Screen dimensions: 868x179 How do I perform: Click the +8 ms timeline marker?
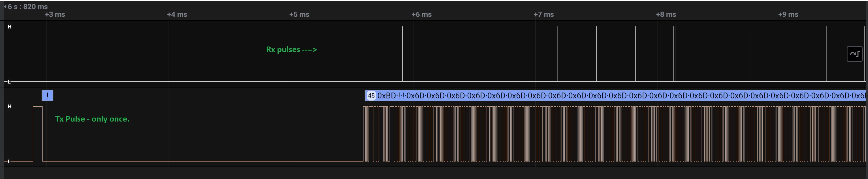[666, 14]
